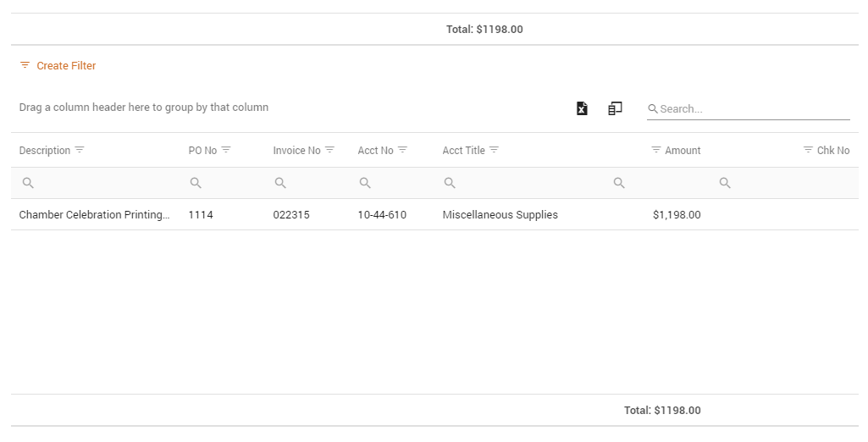Click the Export to Excel icon
868x442 pixels.
pos(582,108)
